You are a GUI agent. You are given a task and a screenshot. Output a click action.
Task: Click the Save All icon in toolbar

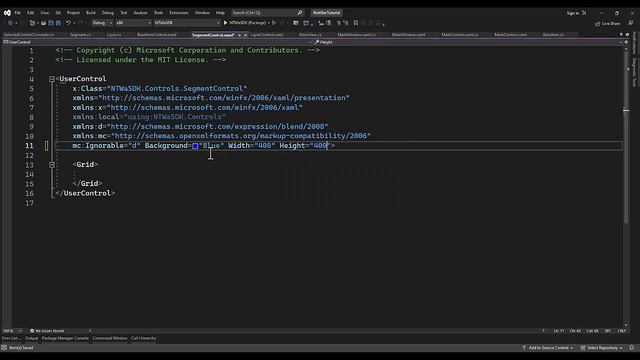coord(58,23)
